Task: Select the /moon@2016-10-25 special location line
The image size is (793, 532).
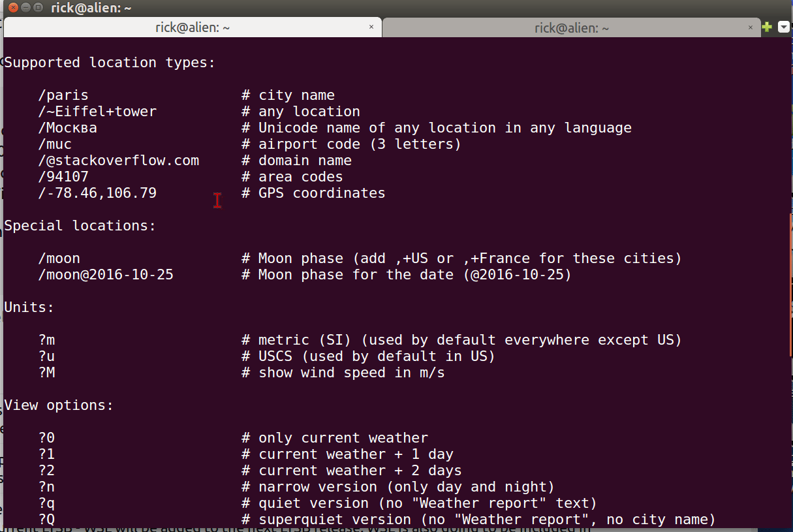Action: [105, 274]
